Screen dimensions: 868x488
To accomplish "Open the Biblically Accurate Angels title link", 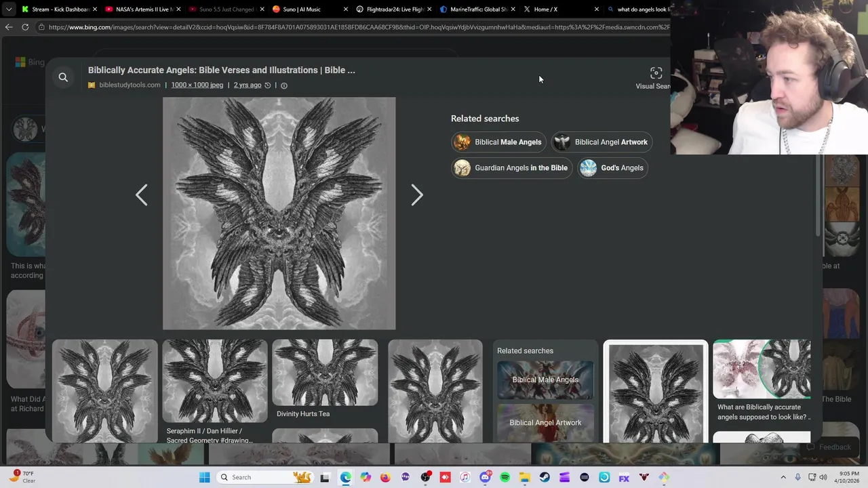I will click(x=221, y=70).
